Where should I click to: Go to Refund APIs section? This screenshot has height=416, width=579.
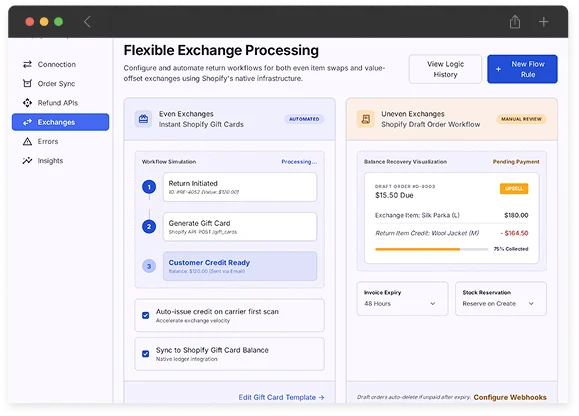(x=60, y=103)
